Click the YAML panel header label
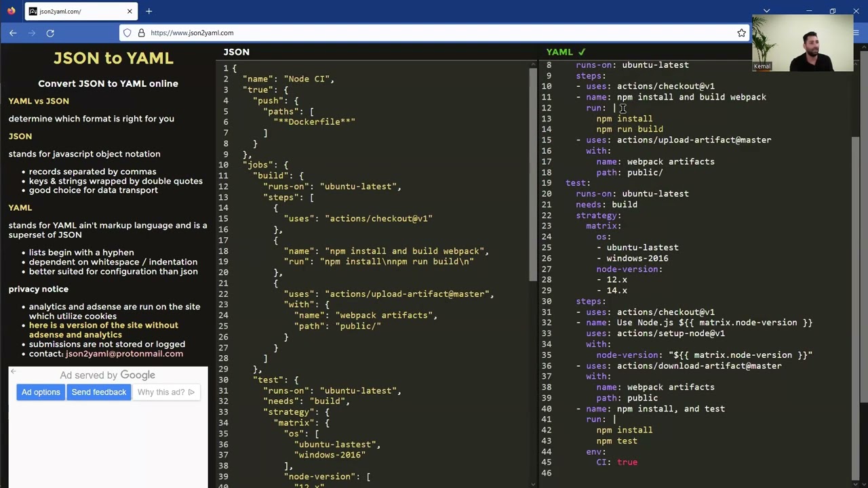The height and width of the screenshot is (488, 868). pyautogui.click(x=559, y=52)
